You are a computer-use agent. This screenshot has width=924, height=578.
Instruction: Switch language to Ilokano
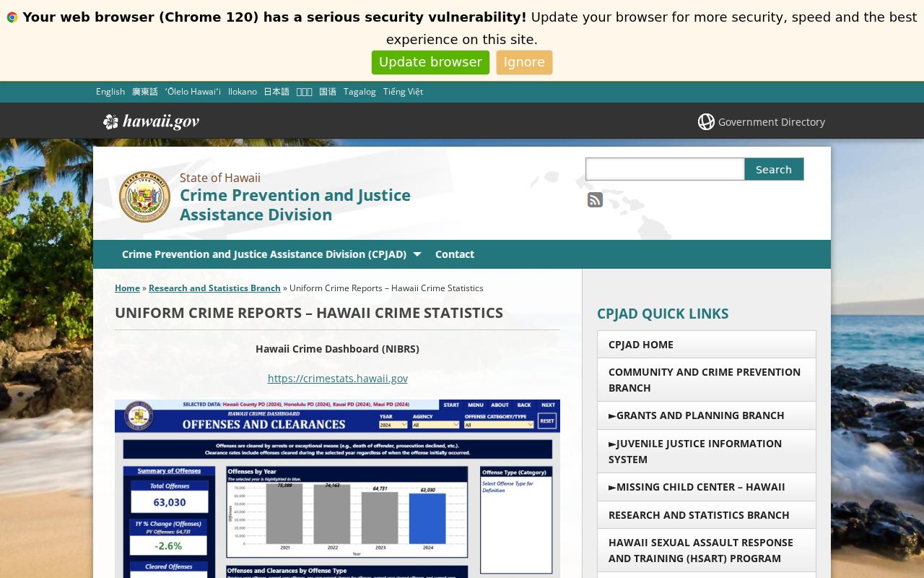[243, 92]
